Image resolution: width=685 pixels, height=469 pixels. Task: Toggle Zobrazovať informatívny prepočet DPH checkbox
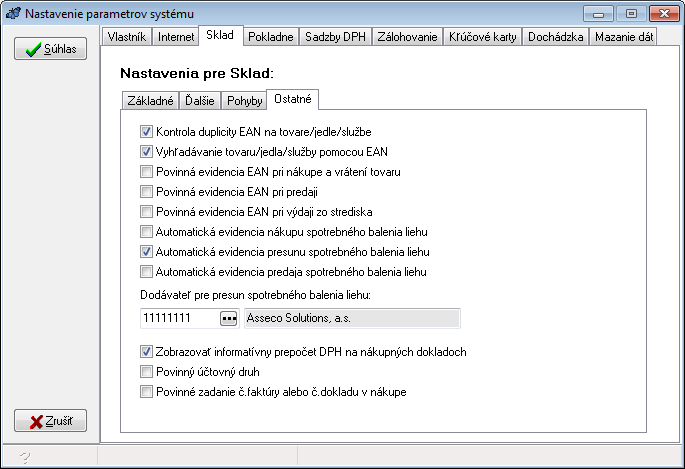[x=146, y=352]
